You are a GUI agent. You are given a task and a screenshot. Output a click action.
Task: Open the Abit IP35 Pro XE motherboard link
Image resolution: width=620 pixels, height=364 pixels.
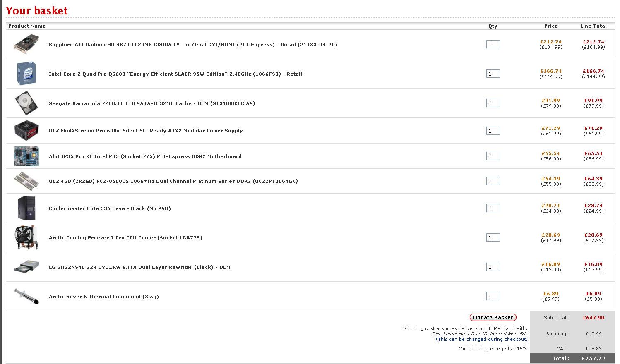pos(145,156)
